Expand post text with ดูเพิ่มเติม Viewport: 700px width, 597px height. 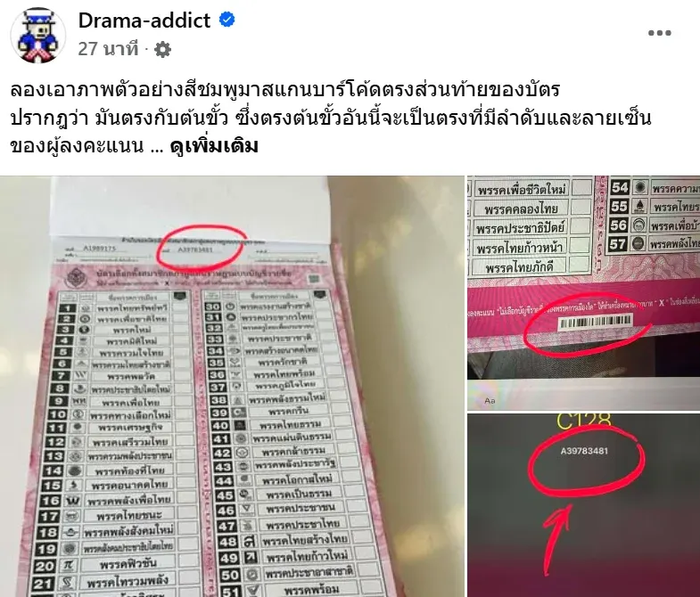tap(214, 146)
